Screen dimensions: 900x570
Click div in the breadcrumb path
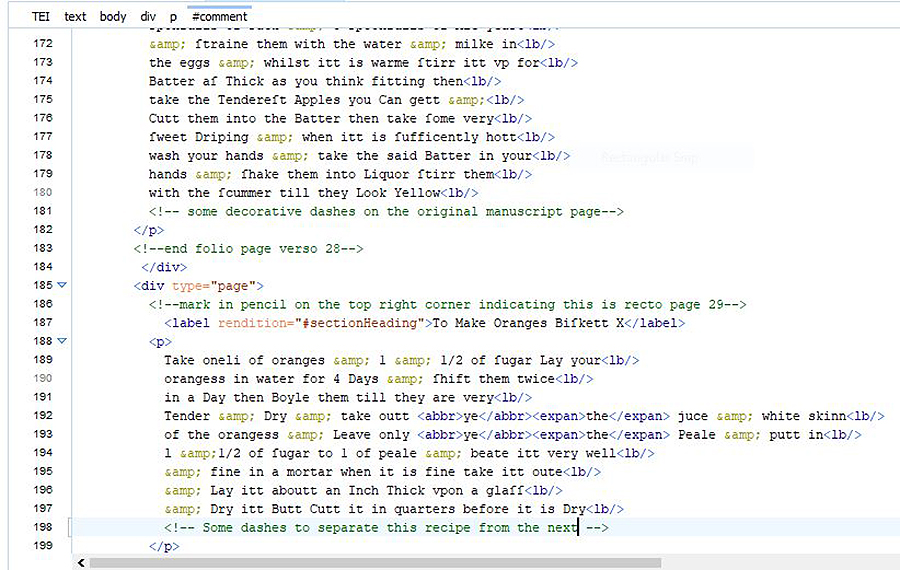coord(148,17)
